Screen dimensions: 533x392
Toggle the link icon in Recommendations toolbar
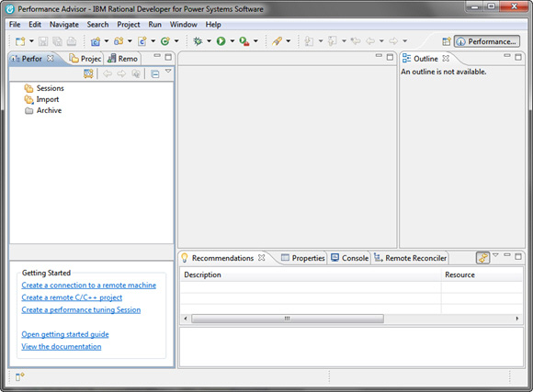pos(482,258)
